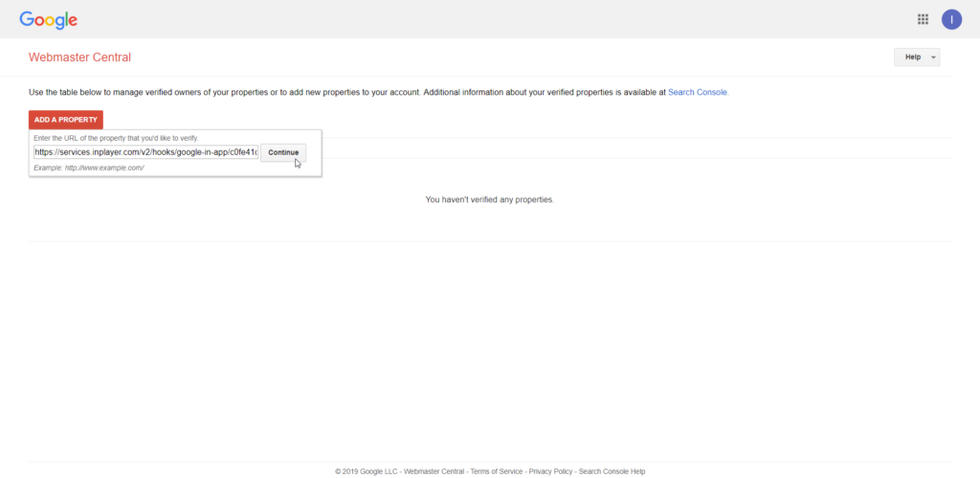Focus the property URL input field
980x478 pixels.
145,152
